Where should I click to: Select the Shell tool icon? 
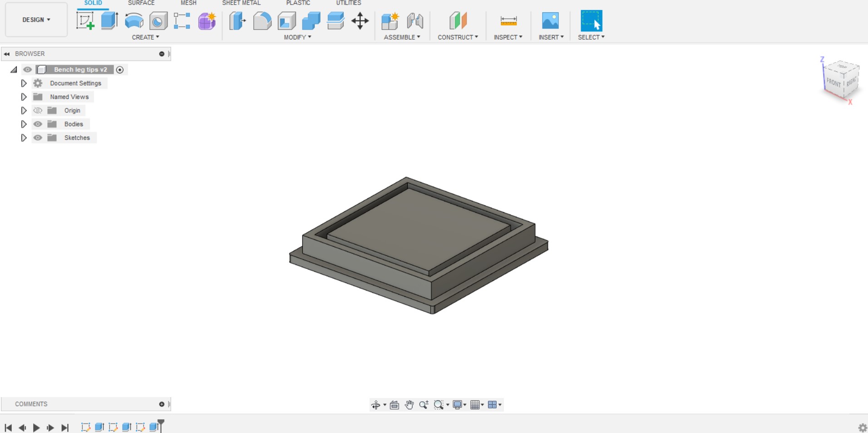point(287,21)
